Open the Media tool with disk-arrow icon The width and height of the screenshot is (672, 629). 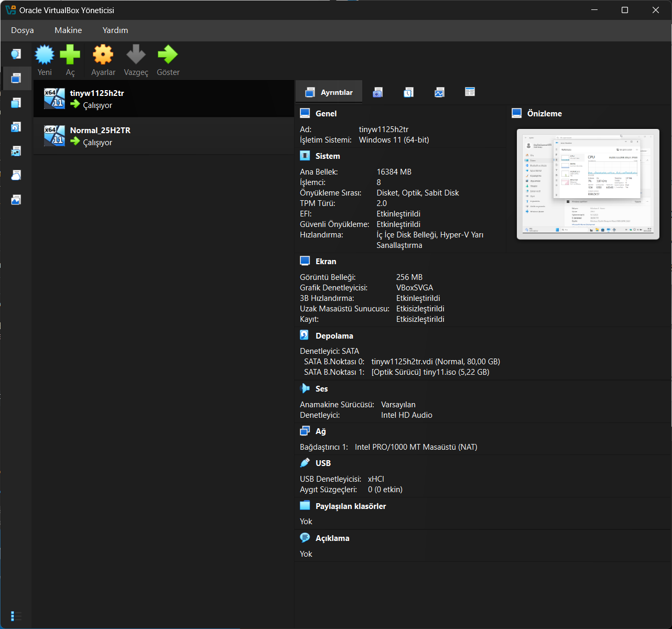click(16, 127)
